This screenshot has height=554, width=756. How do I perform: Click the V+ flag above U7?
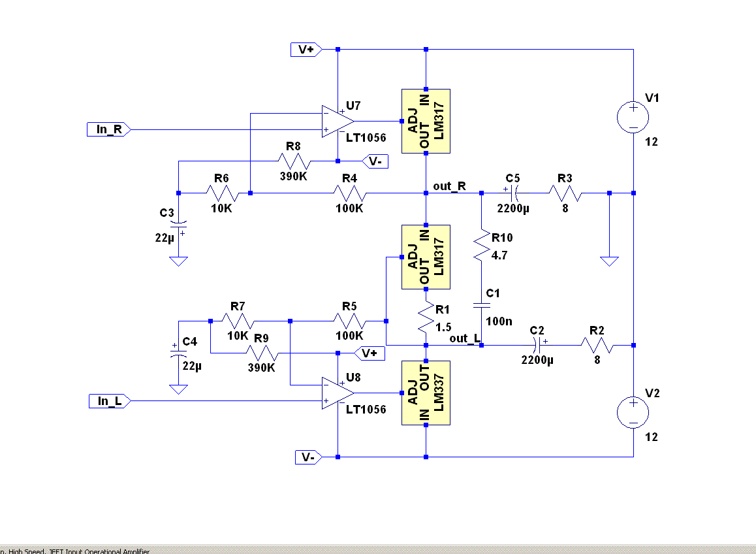(306, 49)
